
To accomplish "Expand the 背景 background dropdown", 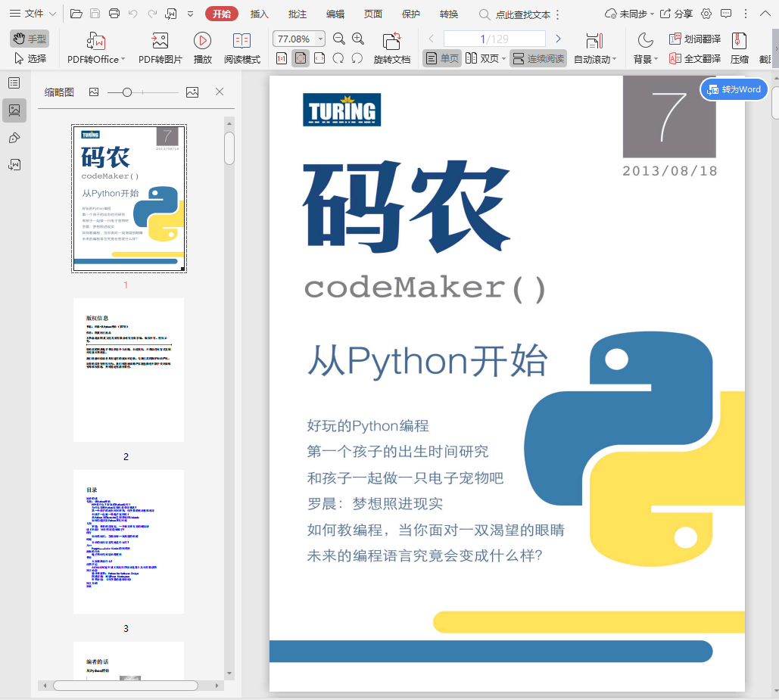I will coord(656,59).
